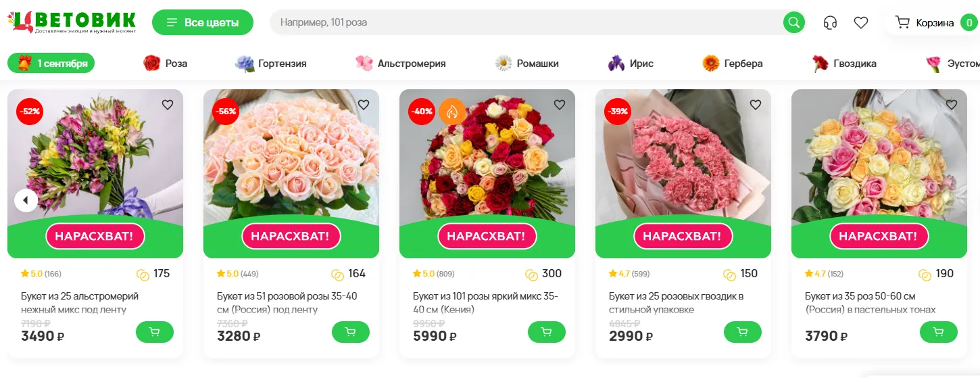This screenshot has width=980, height=378.
Task: Open the Все цветы catalog menu
Action: [203, 22]
